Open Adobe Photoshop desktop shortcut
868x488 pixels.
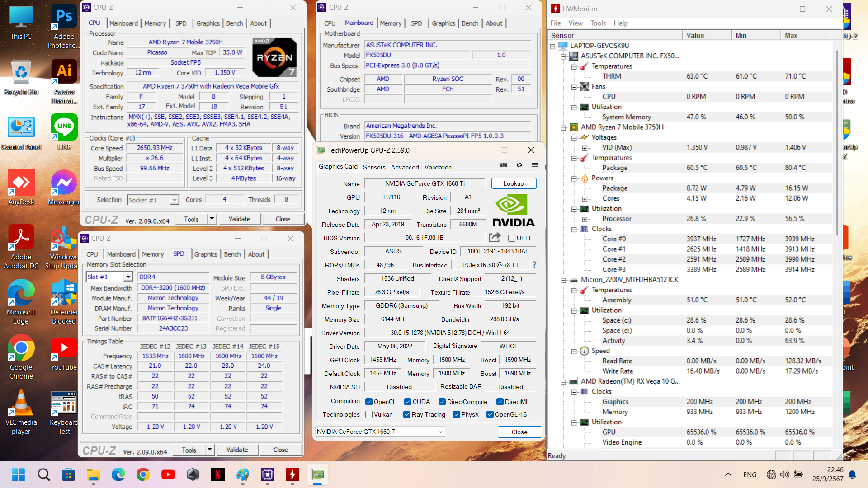(64, 27)
